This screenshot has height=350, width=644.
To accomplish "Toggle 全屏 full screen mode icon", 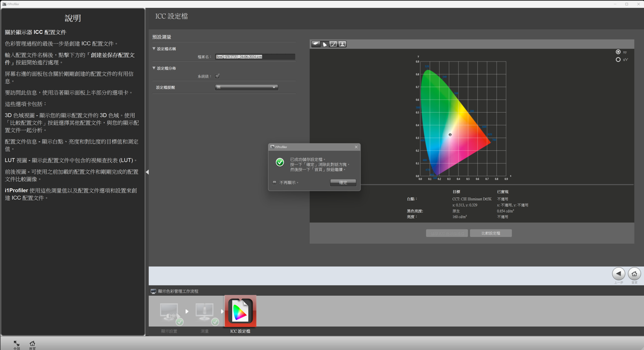I will (17, 344).
